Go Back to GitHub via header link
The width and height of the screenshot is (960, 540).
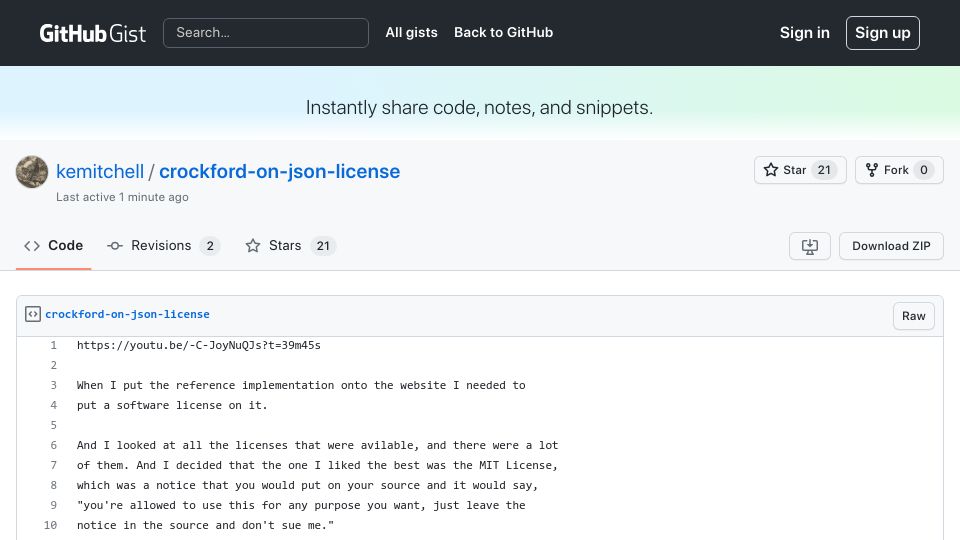point(503,32)
